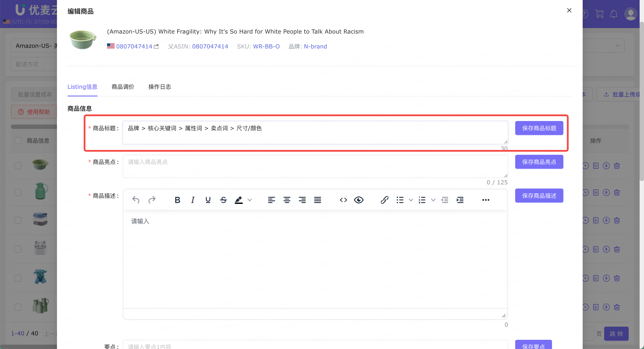This screenshot has width=644, height=349.
Task: Click the 跳转 page jump button
Action: click(616, 334)
